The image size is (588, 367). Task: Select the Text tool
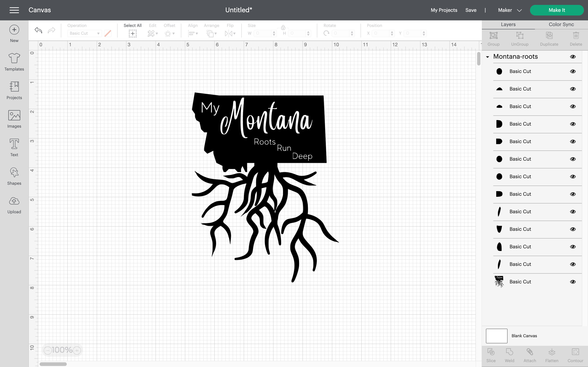click(x=14, y=147)
